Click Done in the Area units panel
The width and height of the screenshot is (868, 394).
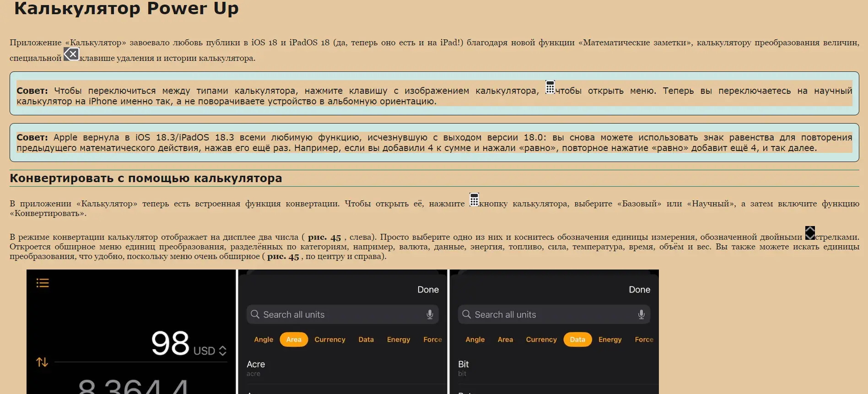428,290
